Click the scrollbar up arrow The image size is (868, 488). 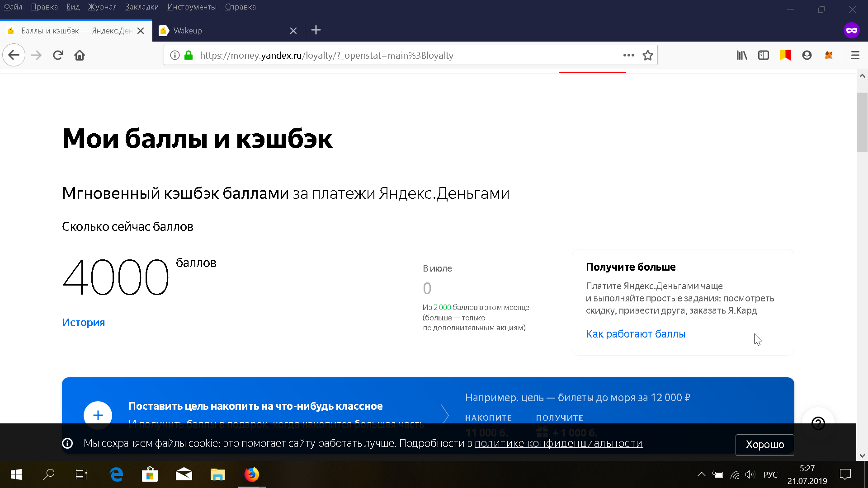862,76
